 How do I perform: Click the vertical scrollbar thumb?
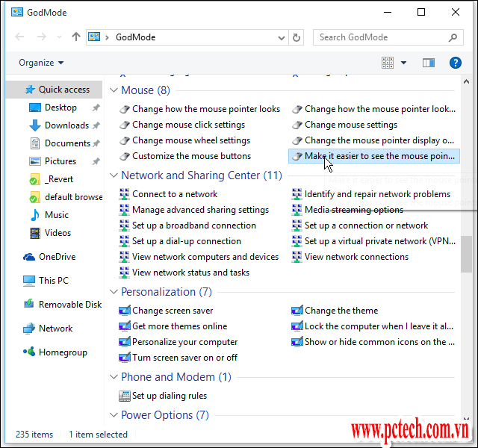click(x=467, y=254)
